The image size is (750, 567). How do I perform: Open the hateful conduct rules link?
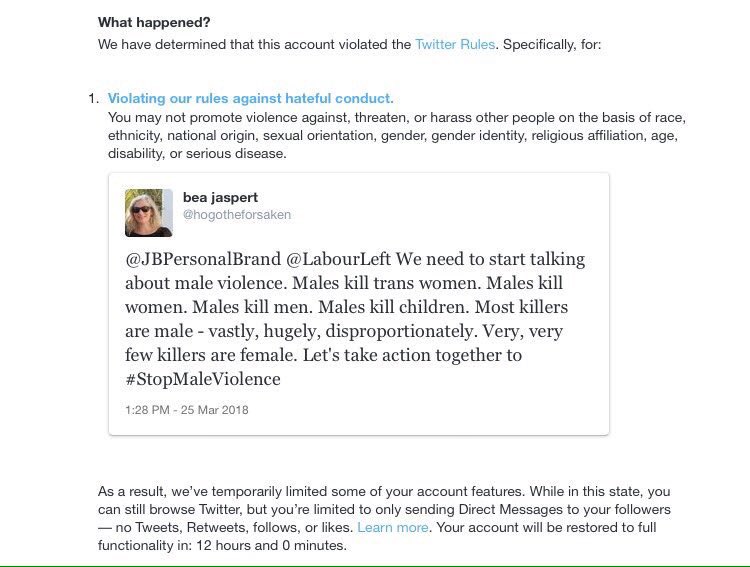(250, 99)
